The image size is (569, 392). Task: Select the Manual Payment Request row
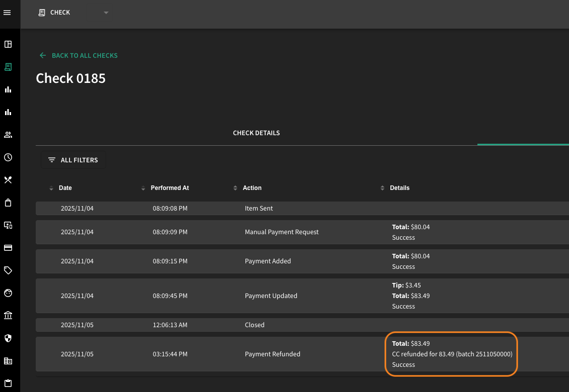pyautogui.click(x=302, y=232)
